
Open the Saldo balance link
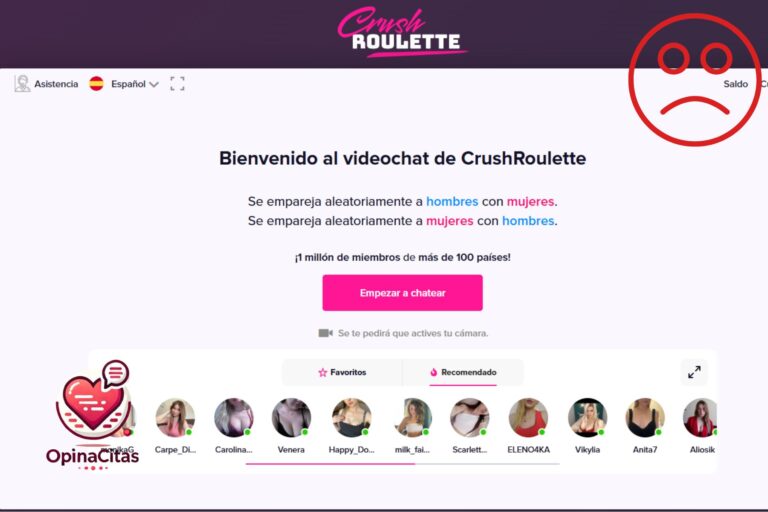point(736,84)
